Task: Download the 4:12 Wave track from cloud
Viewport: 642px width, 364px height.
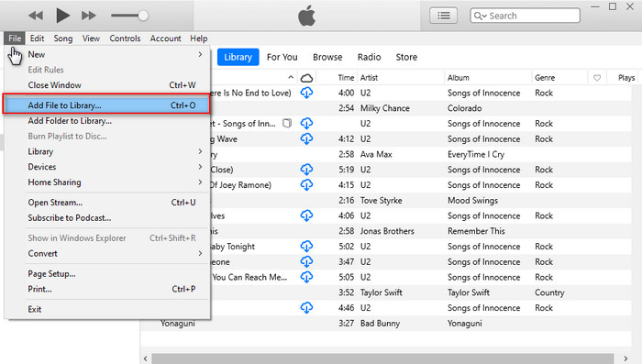Action: [x=306, y=138]
